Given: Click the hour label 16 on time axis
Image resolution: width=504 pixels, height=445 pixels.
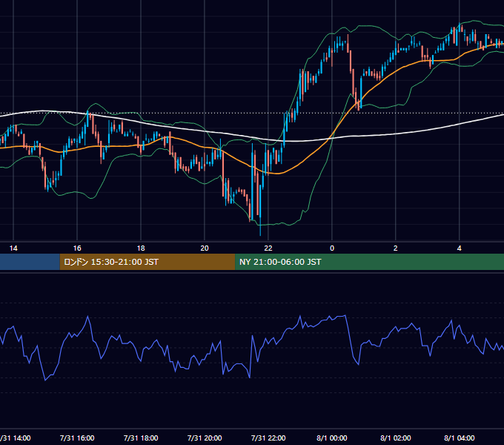Looking at the screenshot, I should point(77,248).
